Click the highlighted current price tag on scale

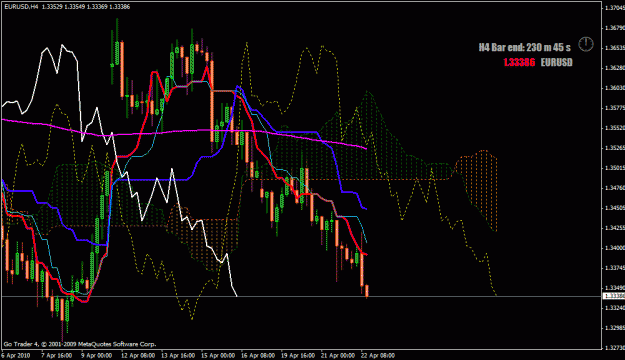614,296
